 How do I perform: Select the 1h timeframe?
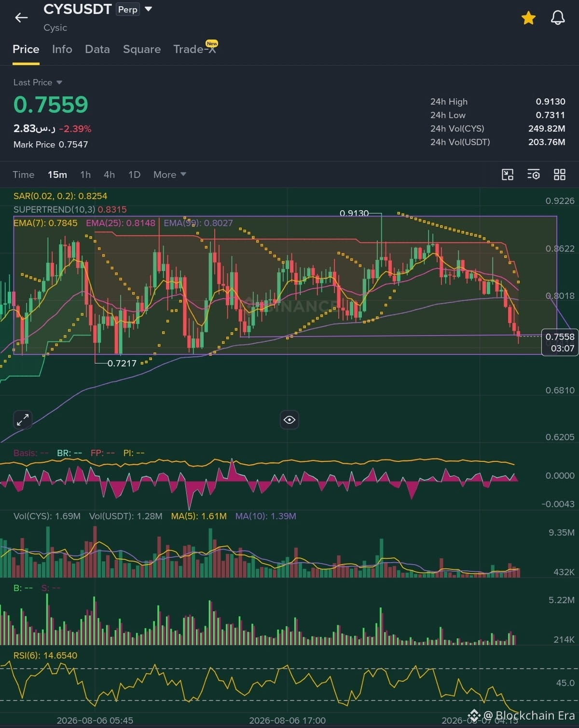click(x=85, y=175)
